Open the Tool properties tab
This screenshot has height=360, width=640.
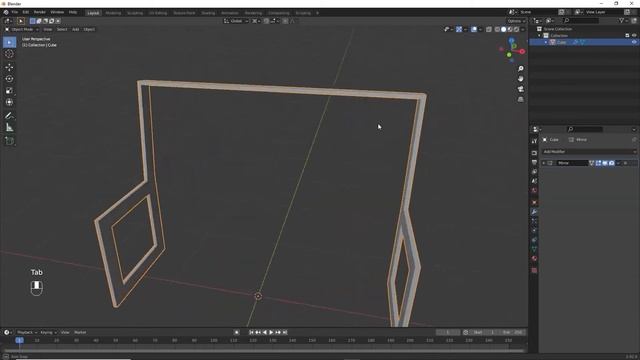[534, 141]
